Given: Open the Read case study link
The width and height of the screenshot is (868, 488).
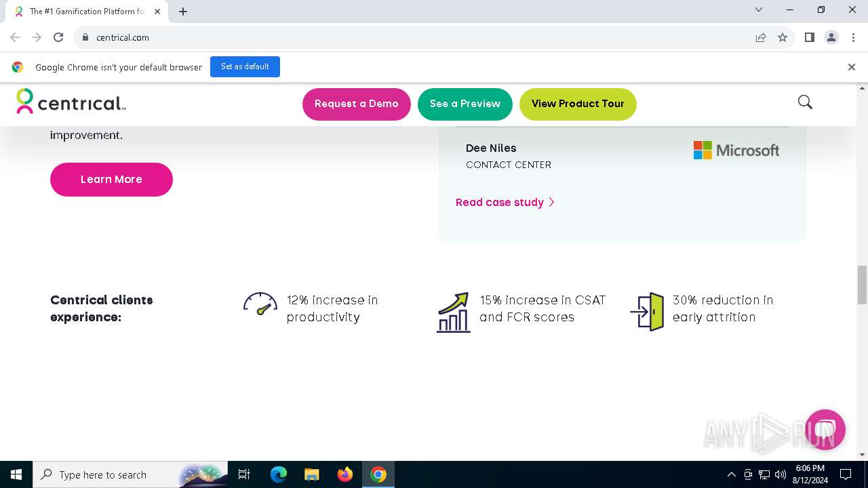Looking at the screenshot, I should tap(505, 202).
